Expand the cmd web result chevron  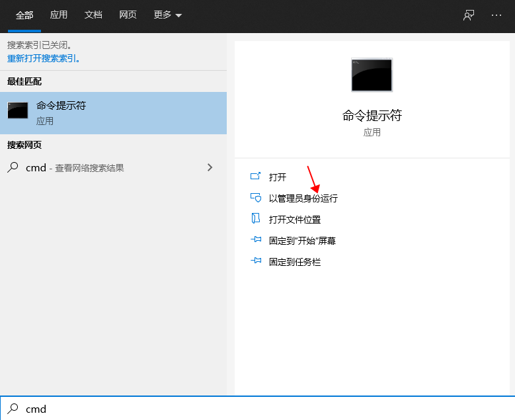(x=210, y=167)
